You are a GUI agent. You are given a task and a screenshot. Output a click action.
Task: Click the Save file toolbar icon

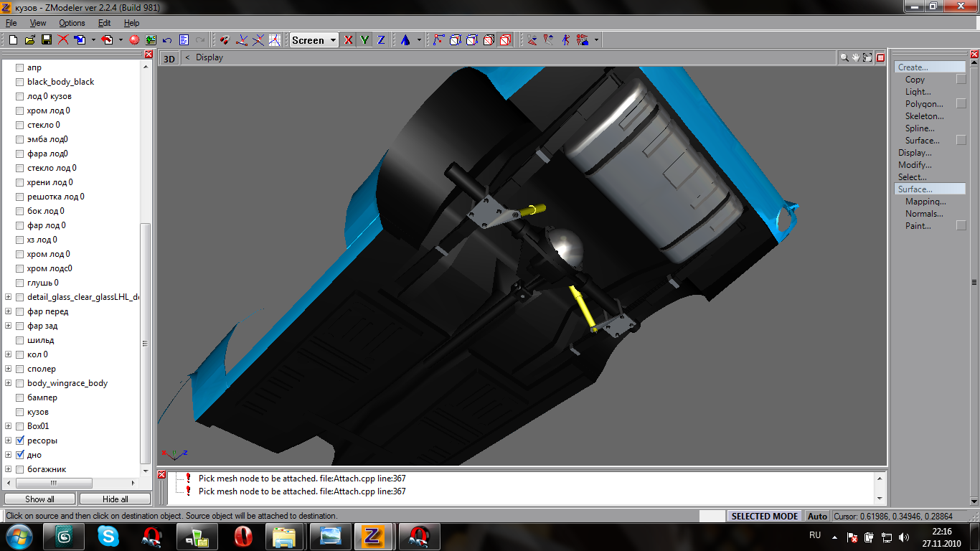point(46,40)
